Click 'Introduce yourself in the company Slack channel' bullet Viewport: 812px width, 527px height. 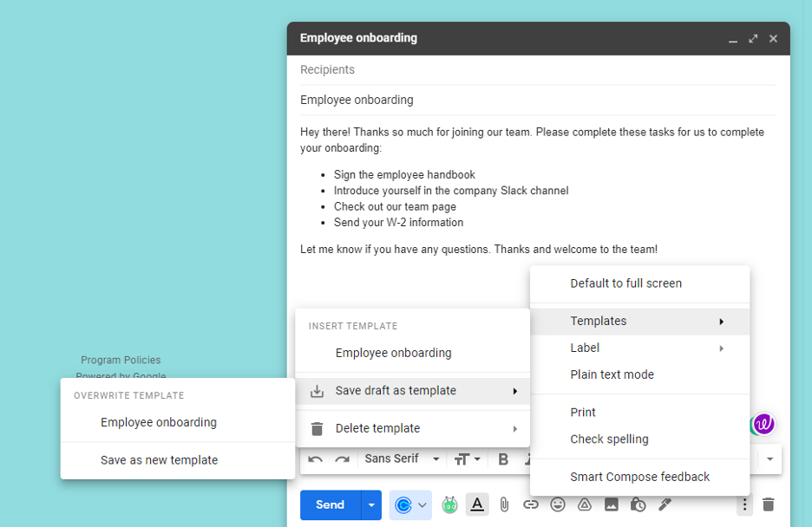click(451, 191)
